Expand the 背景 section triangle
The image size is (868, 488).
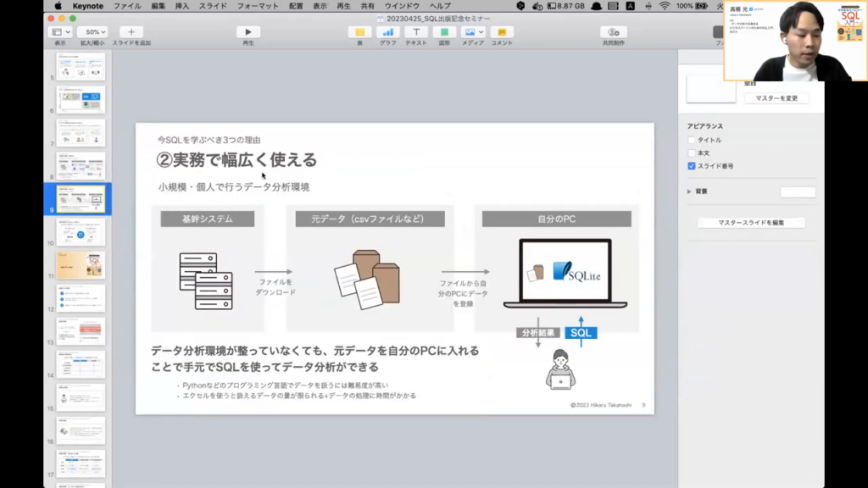pos(689,191)
